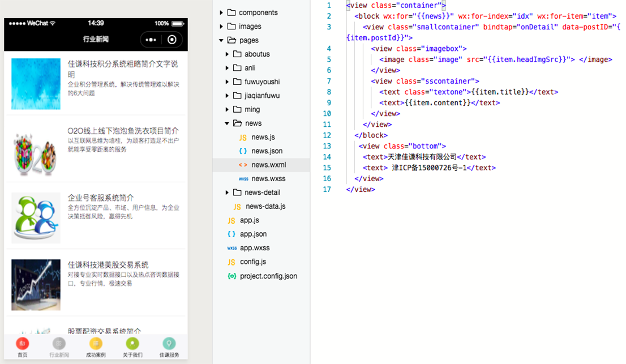626x364 pixels.
Task: Open the config.js file
Action: 252,262
